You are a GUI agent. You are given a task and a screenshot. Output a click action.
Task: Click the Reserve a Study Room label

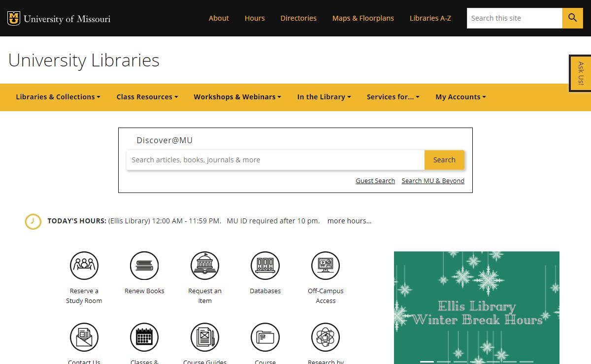click(84, 296)
